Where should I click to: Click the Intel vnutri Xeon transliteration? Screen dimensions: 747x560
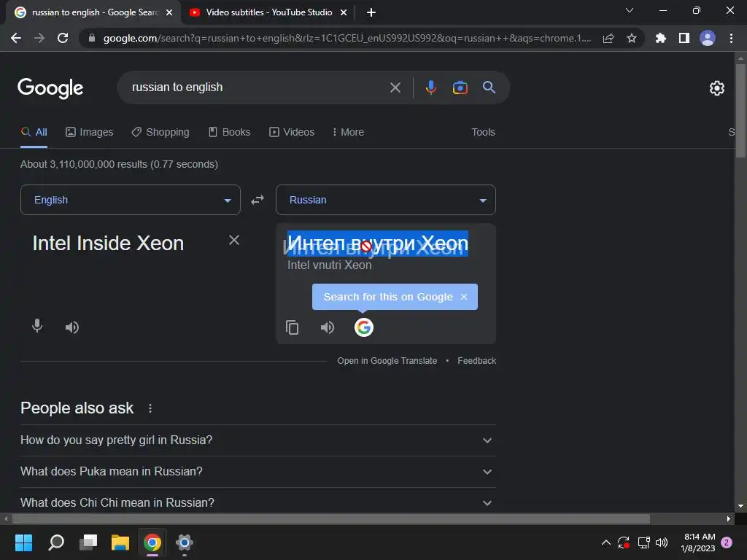point(329,265)
